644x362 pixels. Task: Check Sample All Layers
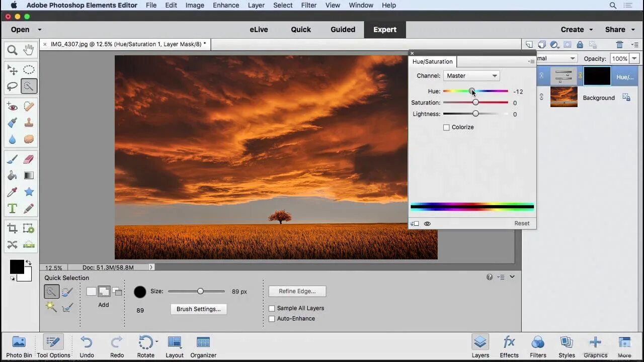click(x=272, y=308)
